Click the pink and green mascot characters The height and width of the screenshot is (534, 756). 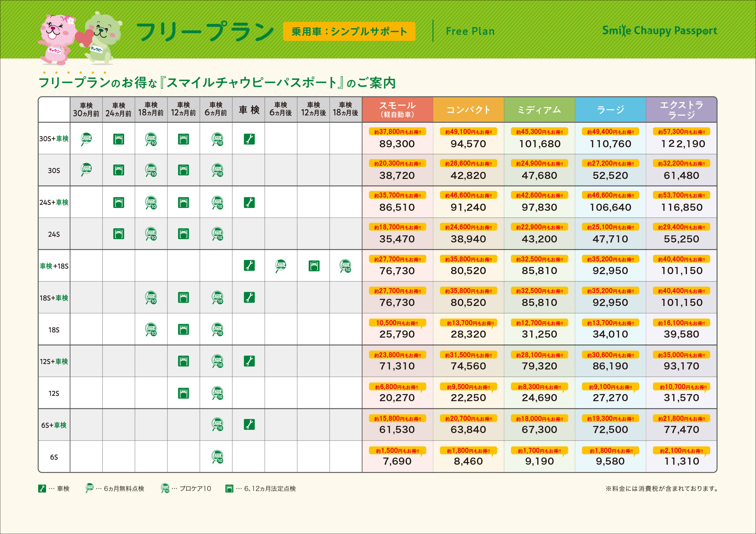point(80,39)
